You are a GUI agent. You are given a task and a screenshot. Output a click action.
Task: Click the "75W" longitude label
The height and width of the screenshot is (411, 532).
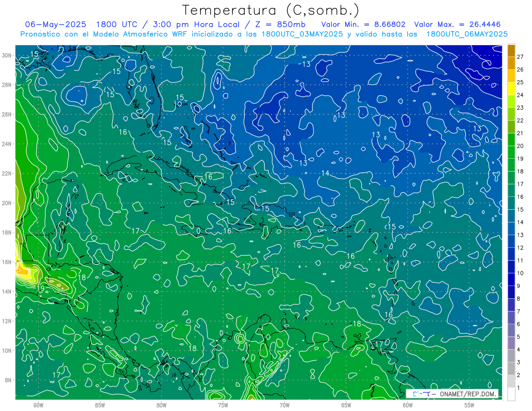point(223,405)
